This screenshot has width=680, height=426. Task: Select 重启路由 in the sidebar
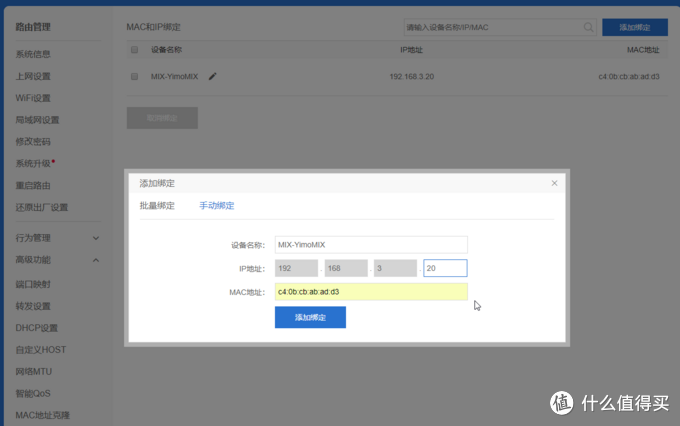click(33, 186)
